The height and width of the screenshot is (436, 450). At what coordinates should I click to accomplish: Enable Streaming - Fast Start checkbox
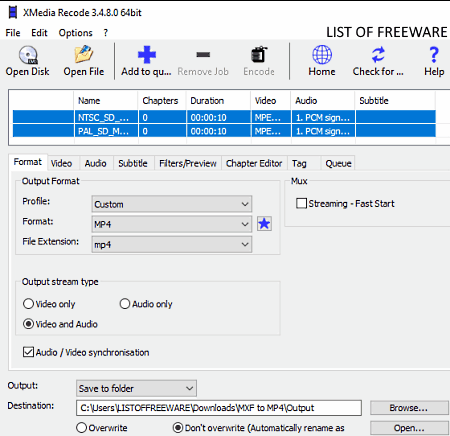click(301, 203)
